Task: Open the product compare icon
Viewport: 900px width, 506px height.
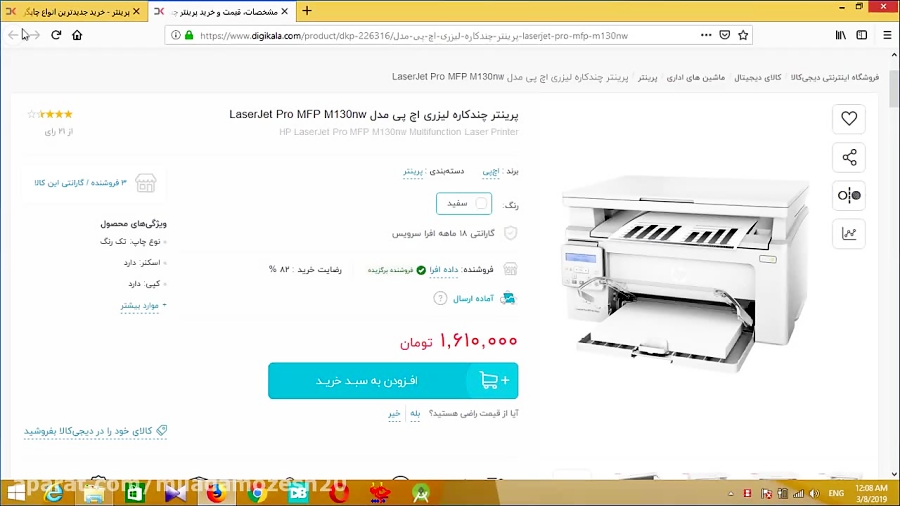Action: tap(849, 196)
